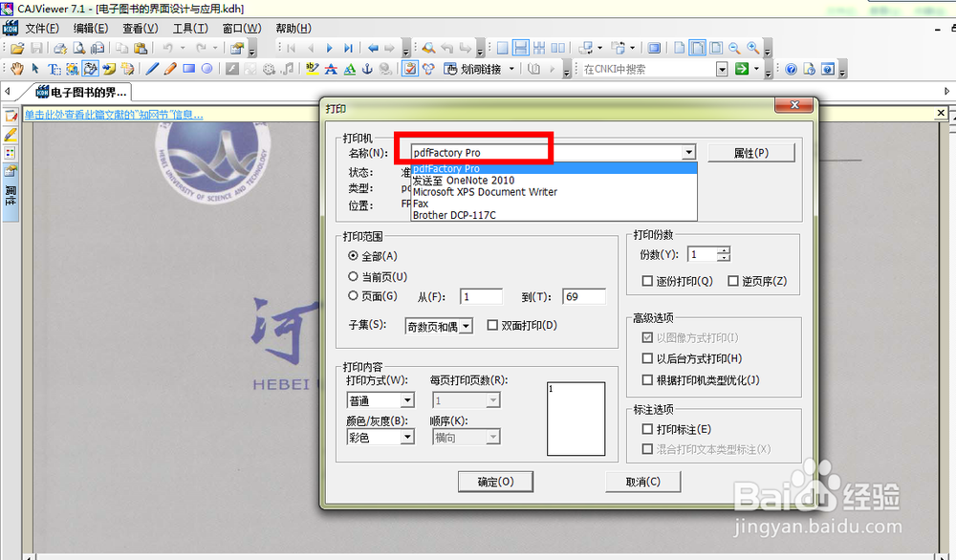Open the subset (子集) dropdown

[x=466, y=327]
